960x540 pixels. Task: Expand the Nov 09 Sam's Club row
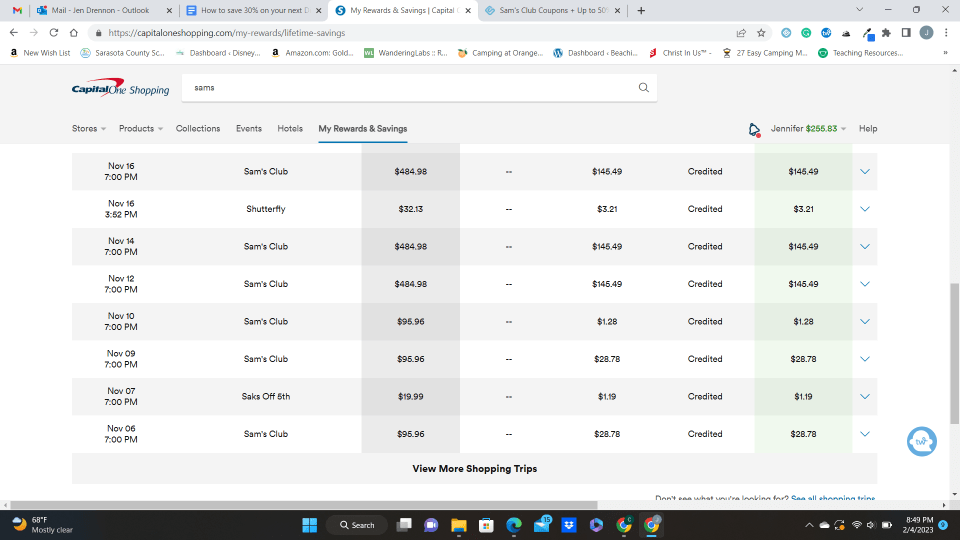(864, 359)
